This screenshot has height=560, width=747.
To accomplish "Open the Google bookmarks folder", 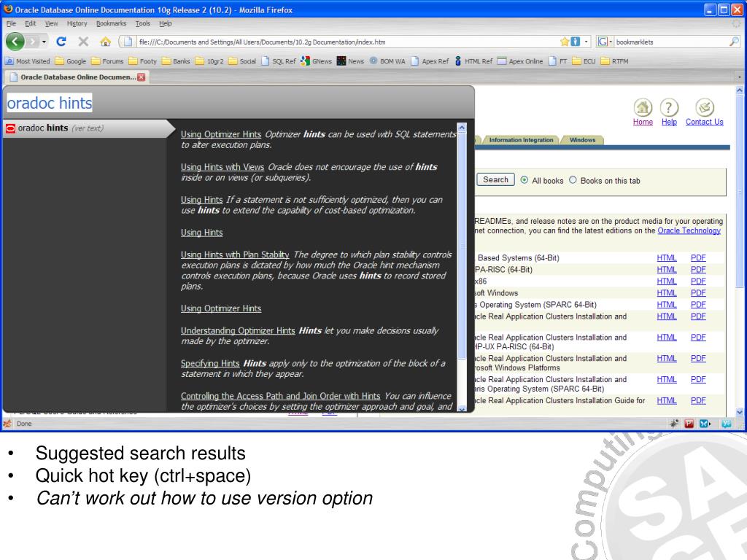I will click(x=71, y=61).
